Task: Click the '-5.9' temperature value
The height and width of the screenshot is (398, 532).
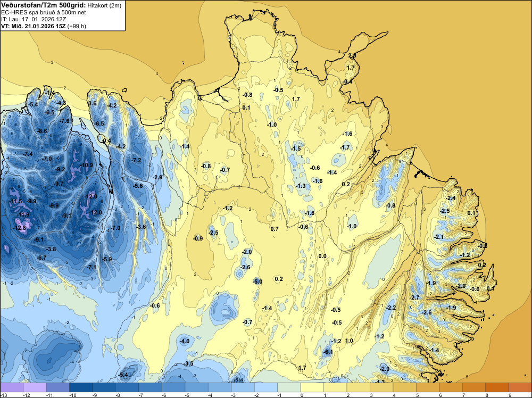Action: 107,259
